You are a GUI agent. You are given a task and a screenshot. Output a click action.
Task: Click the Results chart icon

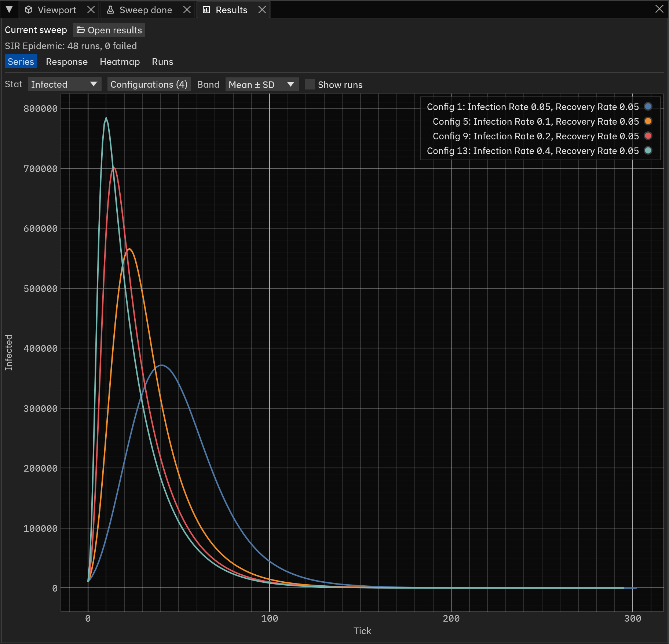coord(206,10)
